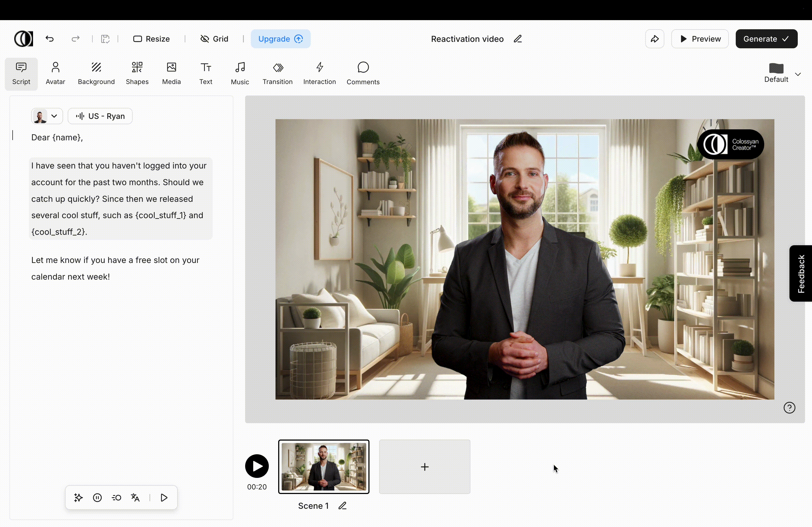Click the share arrow icon
Image resolution: width=812 pixels, height=527 pixels.
(654, 39)
